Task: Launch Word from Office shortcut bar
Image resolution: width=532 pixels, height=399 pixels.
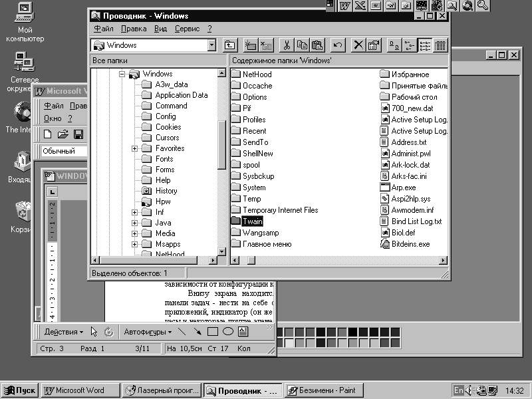Action: [x=345, y=5]
